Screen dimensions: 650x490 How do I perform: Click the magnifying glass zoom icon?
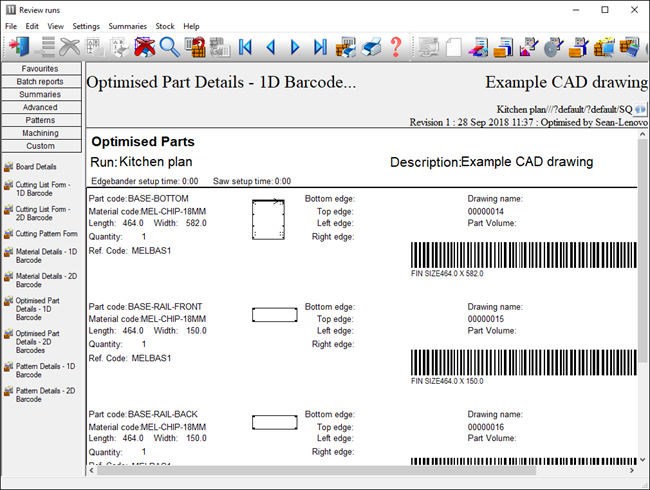point(169,47)
